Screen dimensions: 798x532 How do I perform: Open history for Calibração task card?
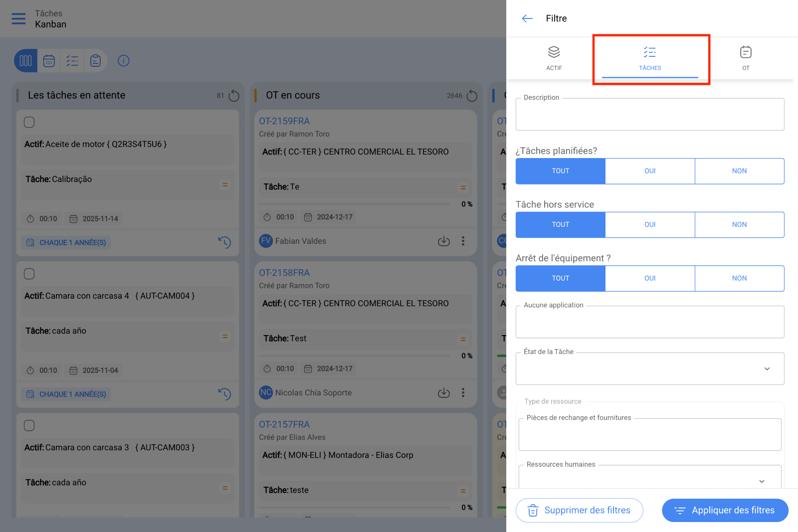click(x=225, y=242)
